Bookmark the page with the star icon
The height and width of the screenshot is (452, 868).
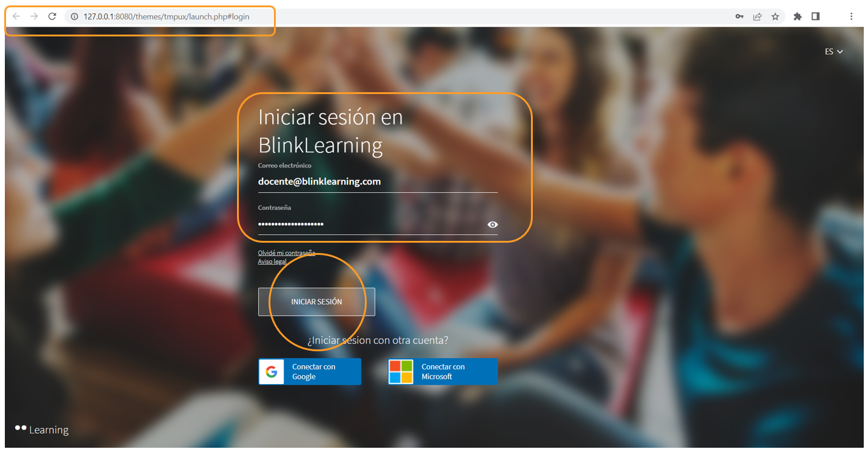[x=775, y=16]
